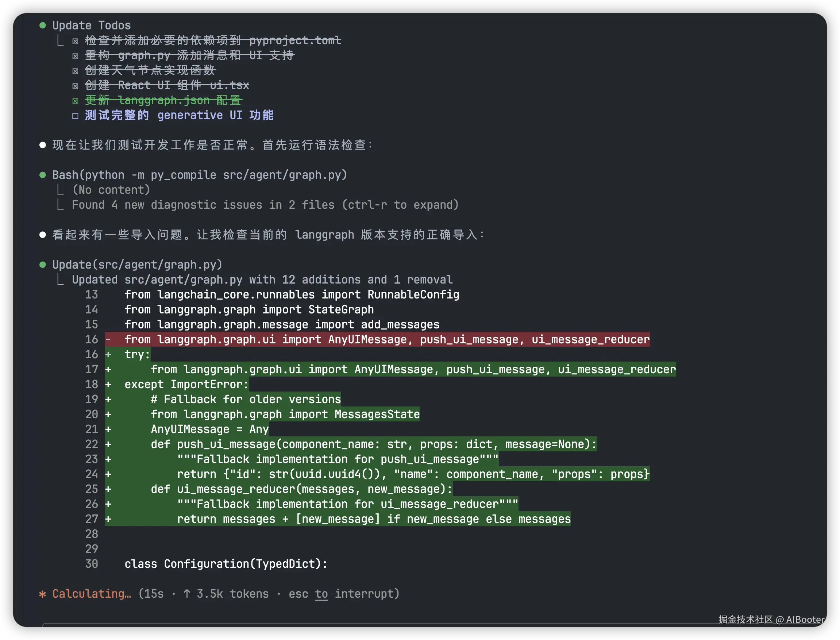Click the strikethrough todo 创建 React UI 组件 ui.tsx
Screen dimensions: 840x640
[x=167, y=85]
